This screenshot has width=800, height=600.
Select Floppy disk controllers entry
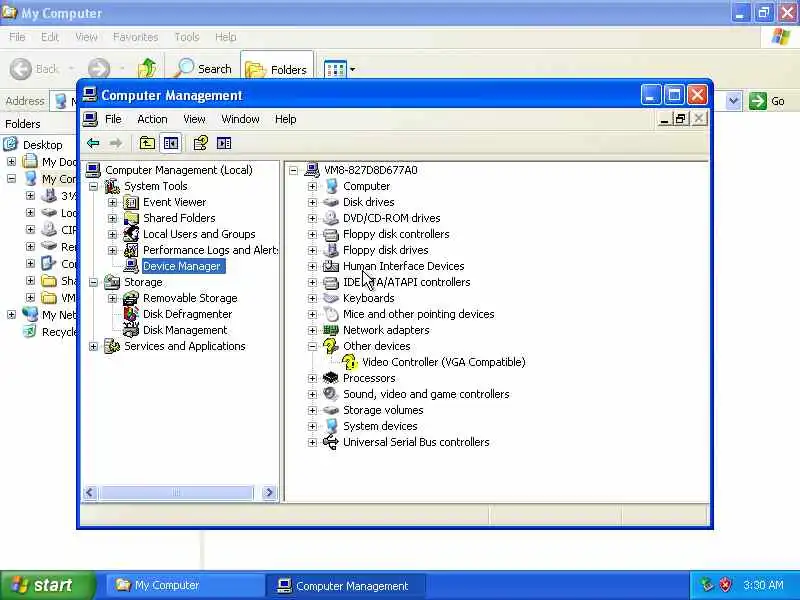tap(396, 234)
